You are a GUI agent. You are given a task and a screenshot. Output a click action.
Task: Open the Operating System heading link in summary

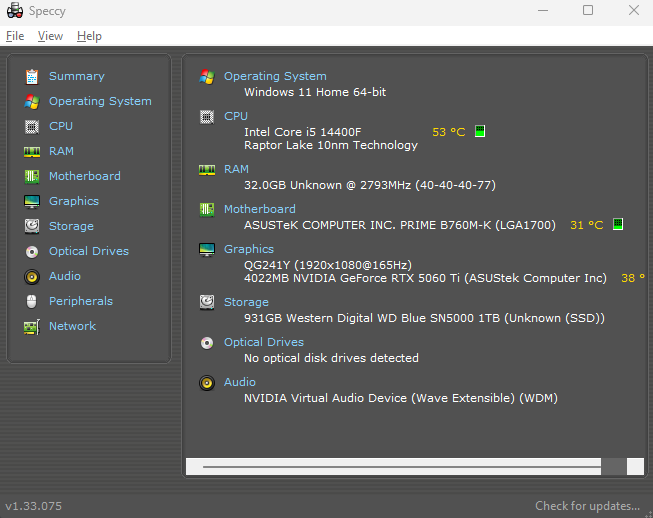pyautogui.click(x=275, y=76)
